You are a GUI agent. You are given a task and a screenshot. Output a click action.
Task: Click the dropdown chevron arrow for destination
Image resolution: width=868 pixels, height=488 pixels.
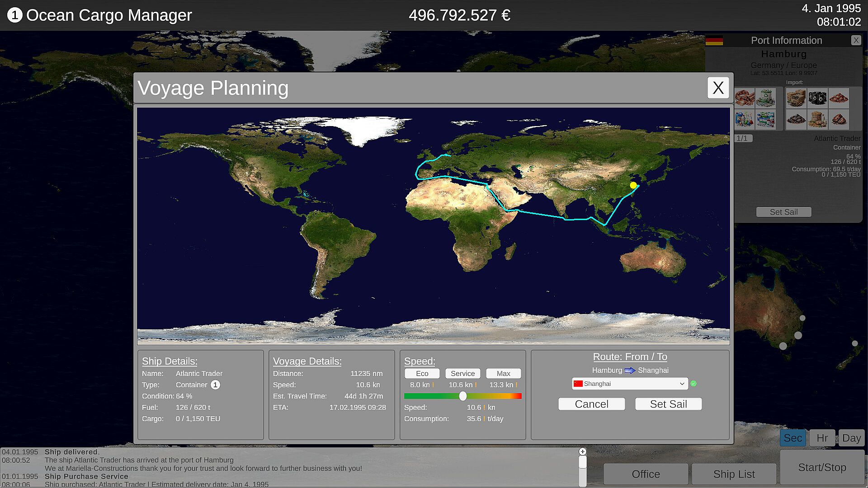point(682,384)
